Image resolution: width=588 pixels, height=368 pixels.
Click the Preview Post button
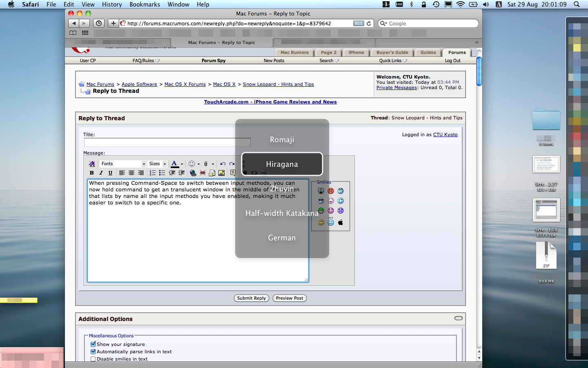[x=290, y=298]
